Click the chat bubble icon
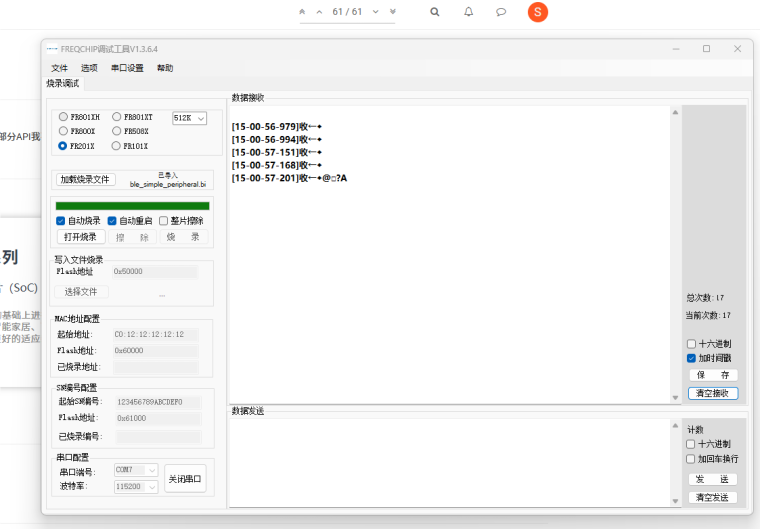The image size is (760, 529). 501,12
